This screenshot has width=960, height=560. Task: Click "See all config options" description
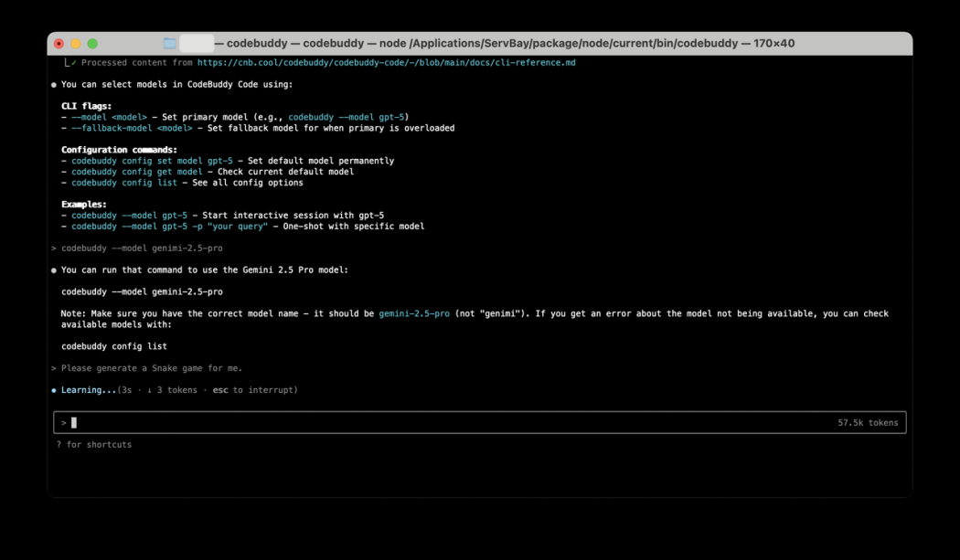tap(248, 183)
